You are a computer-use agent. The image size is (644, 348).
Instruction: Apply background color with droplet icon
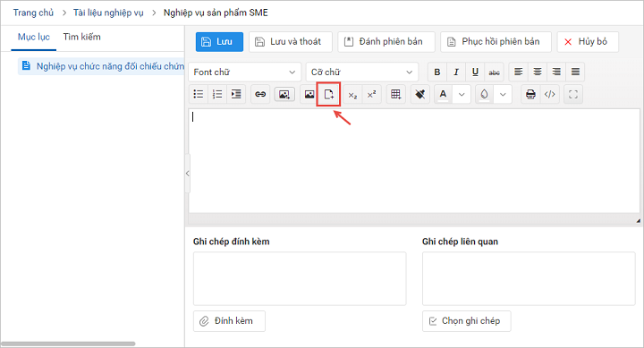pyautogui.click(x=485, y=94)
